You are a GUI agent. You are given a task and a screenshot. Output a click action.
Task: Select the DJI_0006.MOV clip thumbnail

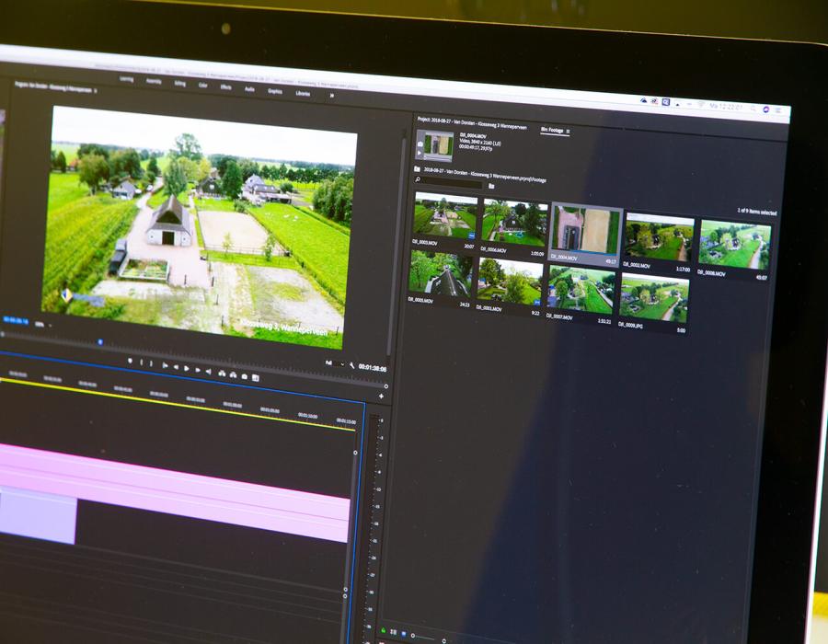(x=514, y=223)
